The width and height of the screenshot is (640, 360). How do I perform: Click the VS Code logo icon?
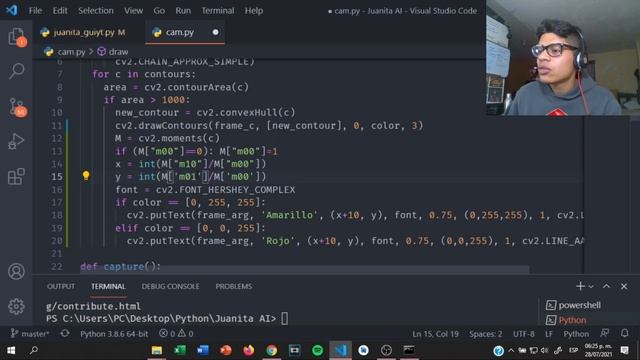point(12,10)
